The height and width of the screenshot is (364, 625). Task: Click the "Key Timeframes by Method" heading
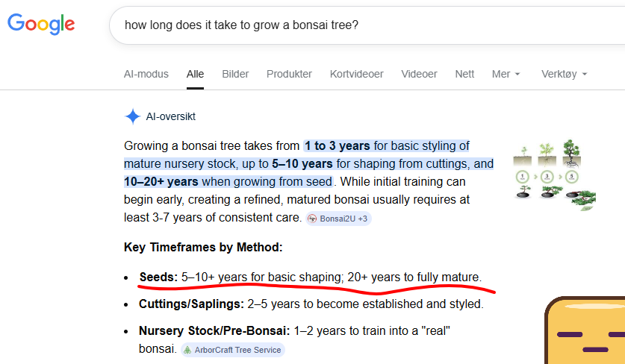point(203,247)
